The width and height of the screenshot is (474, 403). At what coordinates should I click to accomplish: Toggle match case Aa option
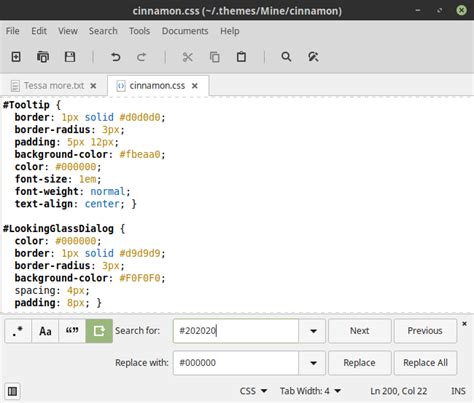[45, 331]
